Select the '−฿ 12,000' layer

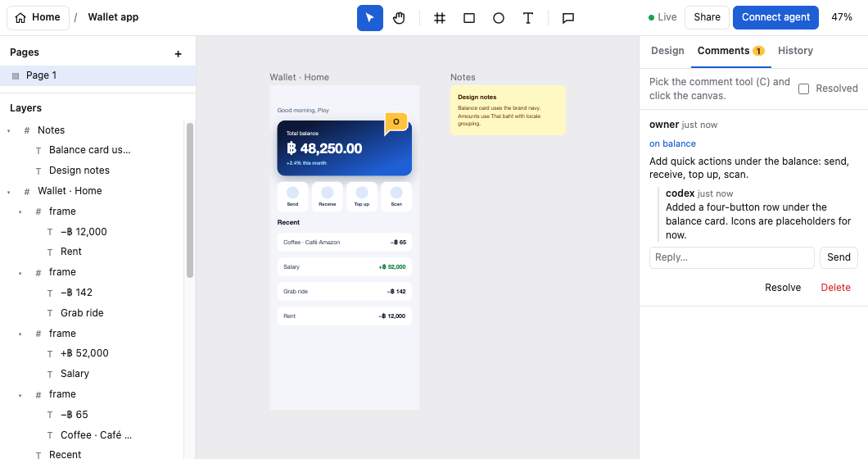tap(84, 232)
